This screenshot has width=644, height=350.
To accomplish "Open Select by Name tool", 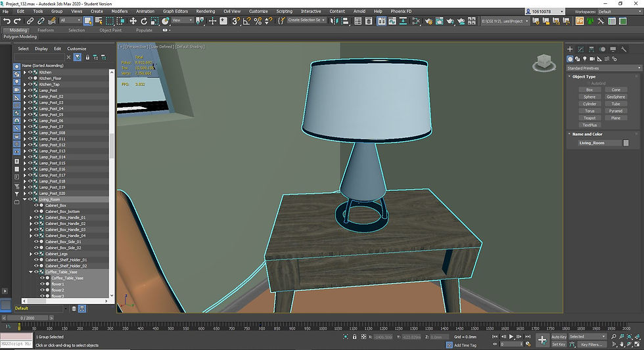I will (99, 20).
